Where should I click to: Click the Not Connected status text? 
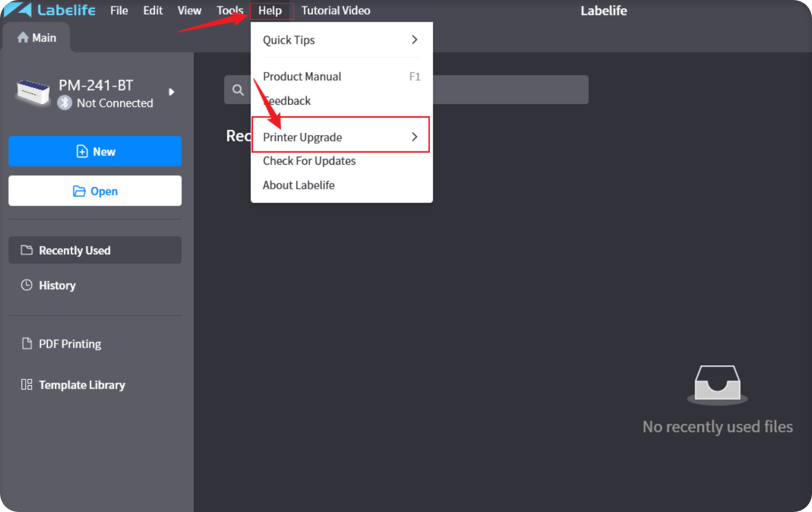(115, 103)
